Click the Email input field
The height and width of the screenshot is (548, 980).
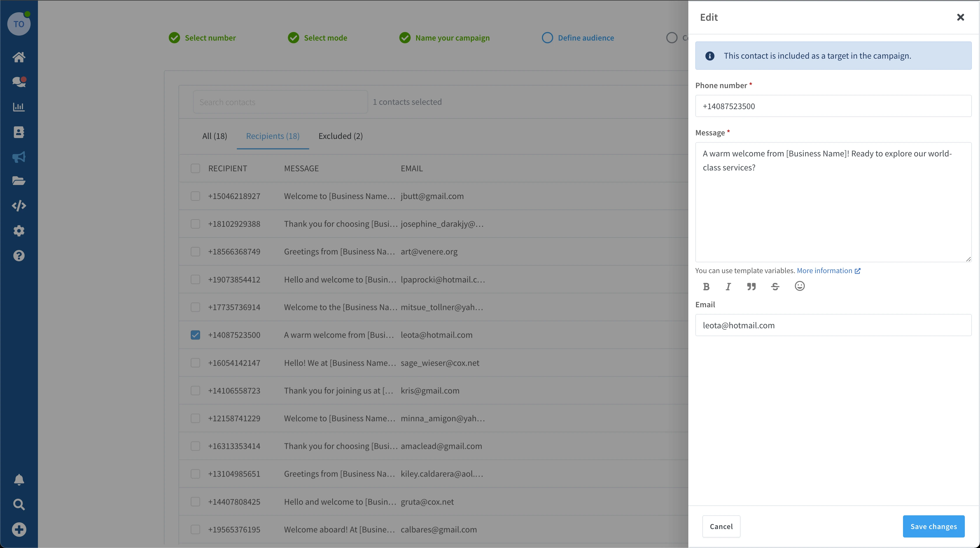pos(833,325)
